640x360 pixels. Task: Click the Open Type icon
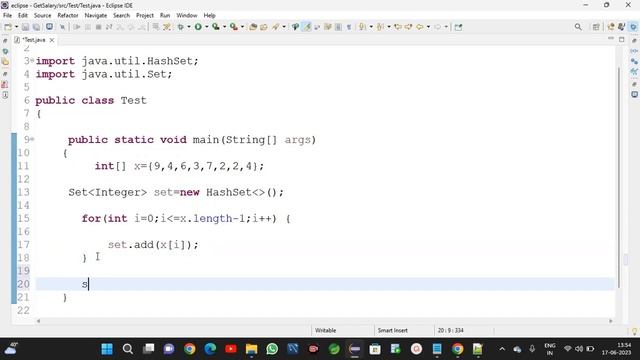click(x=264, y=27)
